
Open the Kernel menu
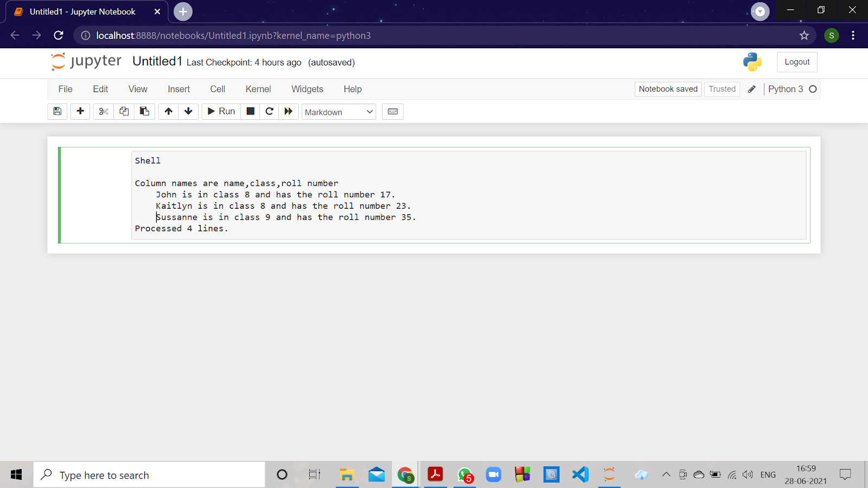258,89
